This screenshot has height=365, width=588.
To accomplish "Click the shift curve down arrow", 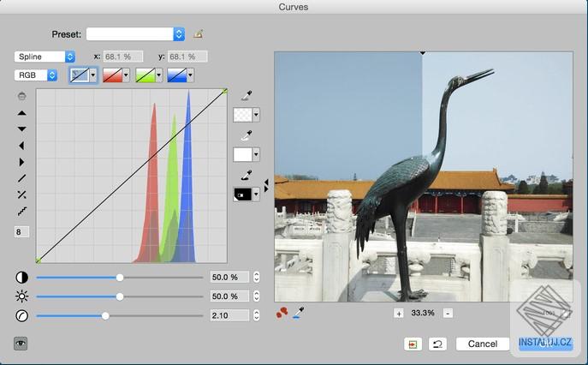I will [21, 129].
